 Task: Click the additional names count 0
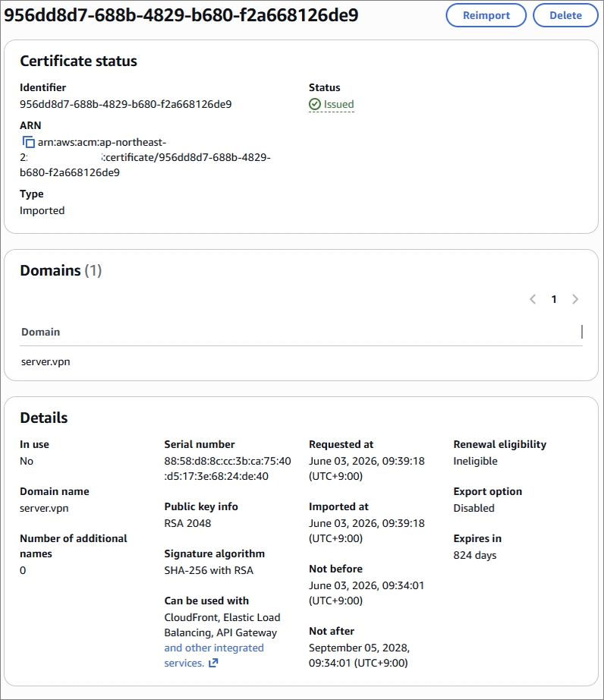(x=23, y=570)
